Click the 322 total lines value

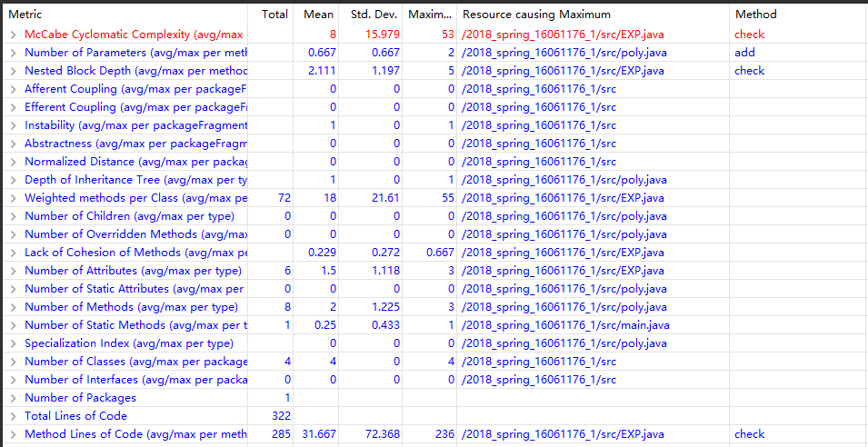282,416
